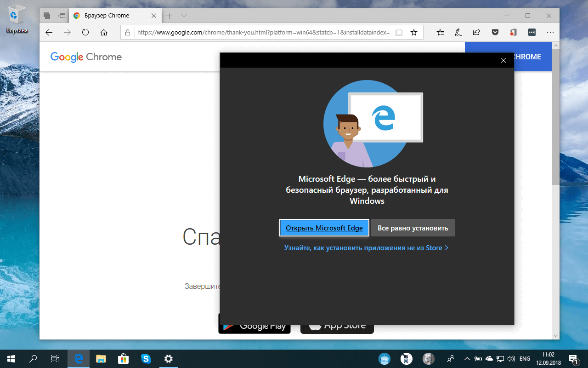This screenshot has height=368, width=588.
Task: Click the Office extension icon
Action: click(514, 32)
